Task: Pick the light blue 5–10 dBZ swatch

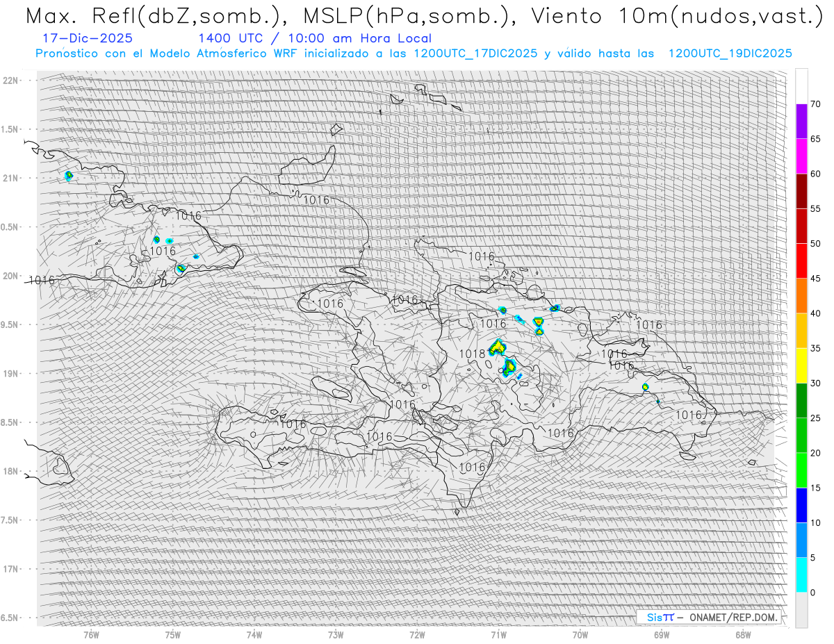Action: (x=801, y=540)
